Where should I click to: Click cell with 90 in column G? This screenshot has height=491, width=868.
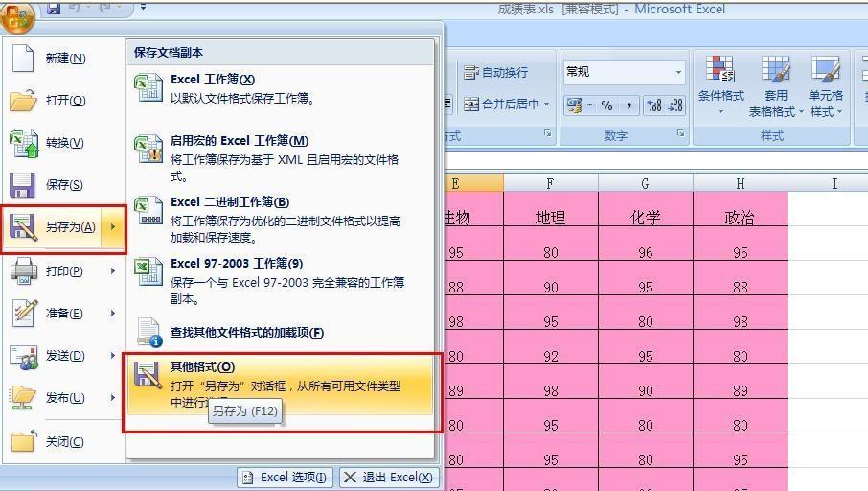(646, 383)
